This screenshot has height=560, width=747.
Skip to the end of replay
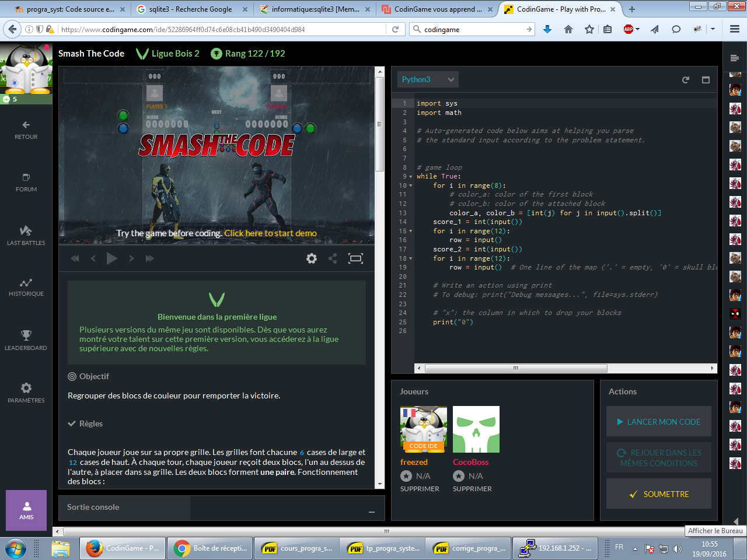pos(149,258)
